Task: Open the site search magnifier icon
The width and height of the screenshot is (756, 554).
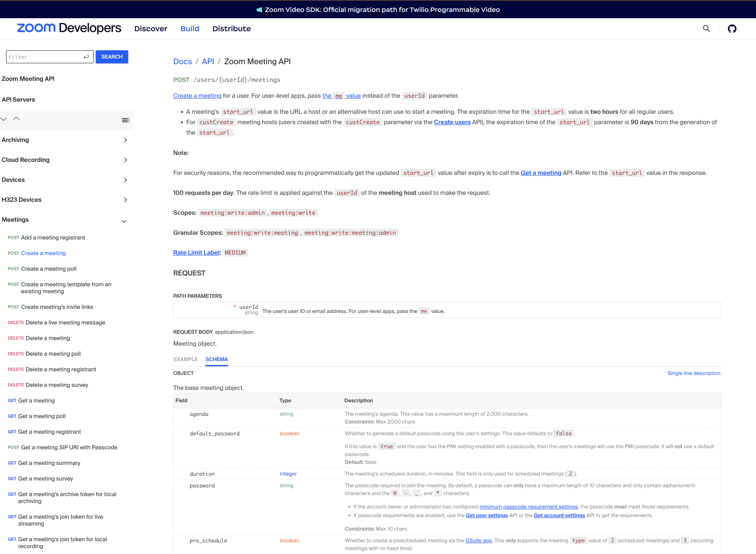Action: (x=706, y=29)
